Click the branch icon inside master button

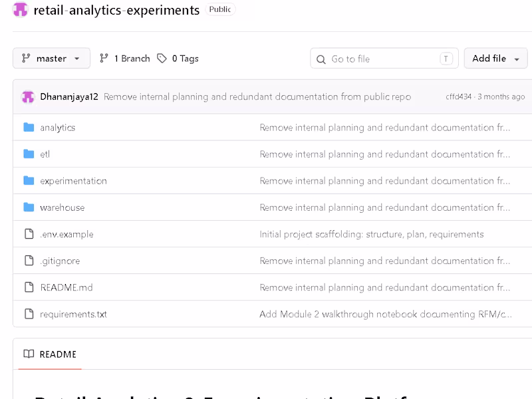[x=26, y=59]
